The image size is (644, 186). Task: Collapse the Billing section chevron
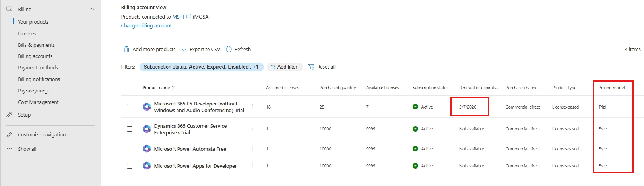(x=93, y=9)
